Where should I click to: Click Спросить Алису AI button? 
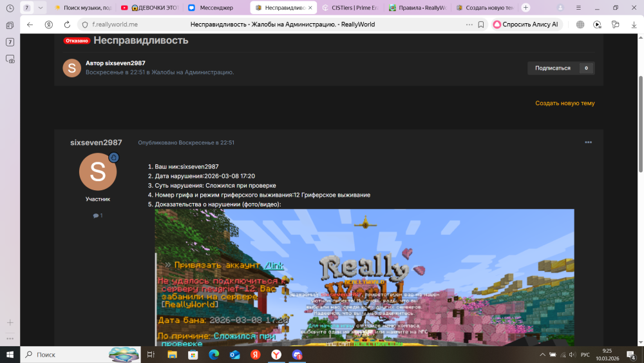coord(527,25)
